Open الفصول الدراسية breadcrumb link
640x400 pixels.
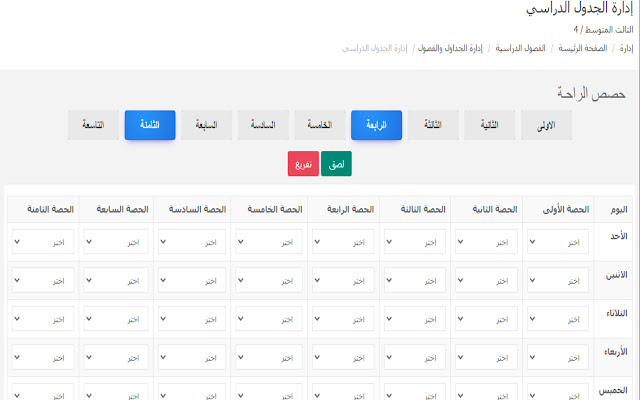pos(520,49)
